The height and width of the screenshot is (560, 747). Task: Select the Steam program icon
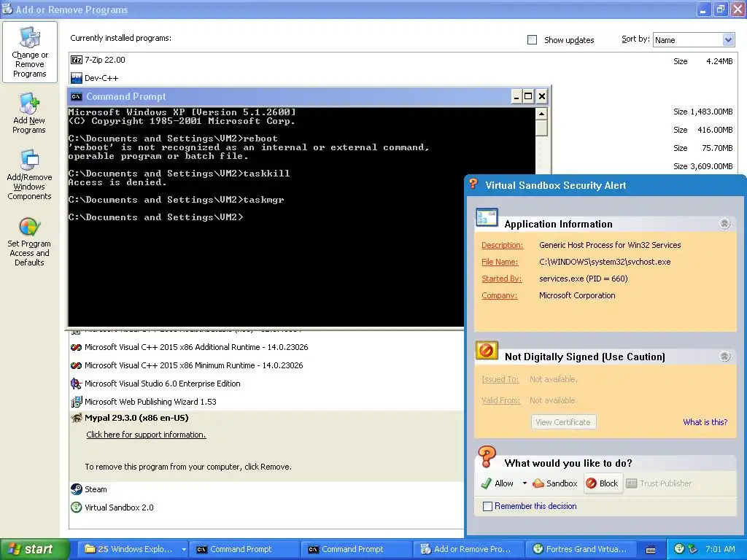(x=76, y=489)
